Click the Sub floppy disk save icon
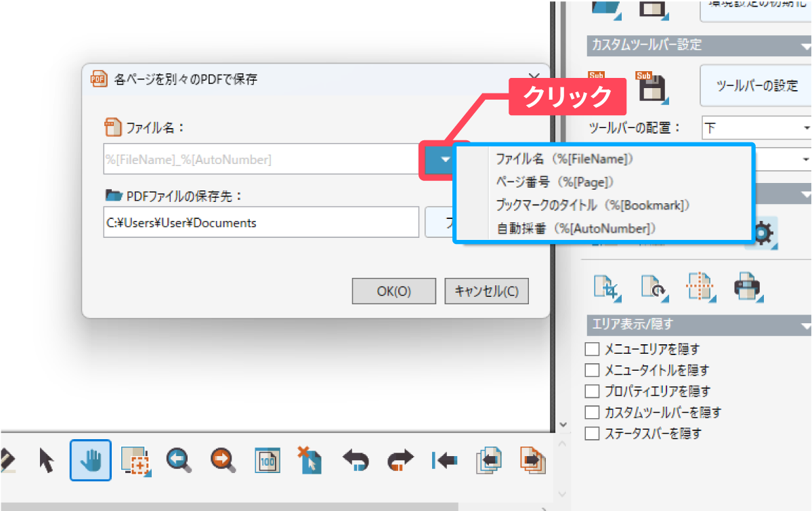This screenshot has width=812, height=511. (652, 87)
